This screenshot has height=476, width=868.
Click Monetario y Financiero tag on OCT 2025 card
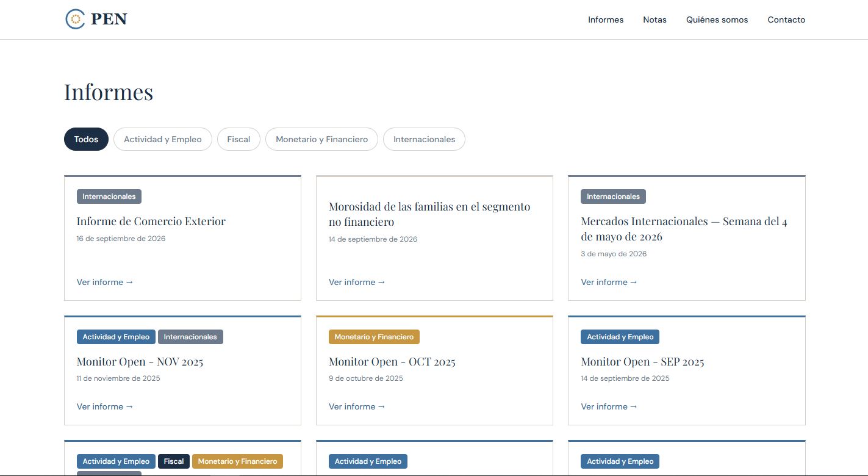[x=374, y=337]
